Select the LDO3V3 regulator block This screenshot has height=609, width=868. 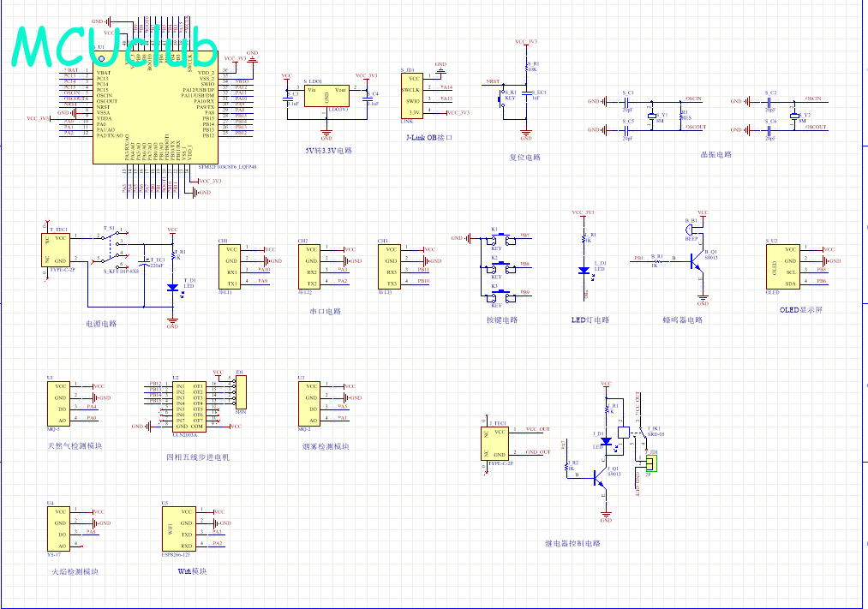[x=326, y=96]
